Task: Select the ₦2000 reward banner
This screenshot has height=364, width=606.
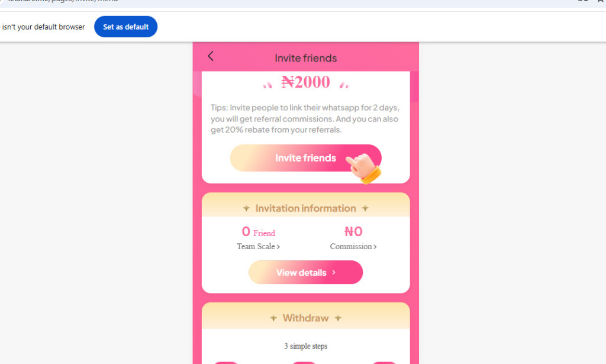Action: [x=305, y=82]
